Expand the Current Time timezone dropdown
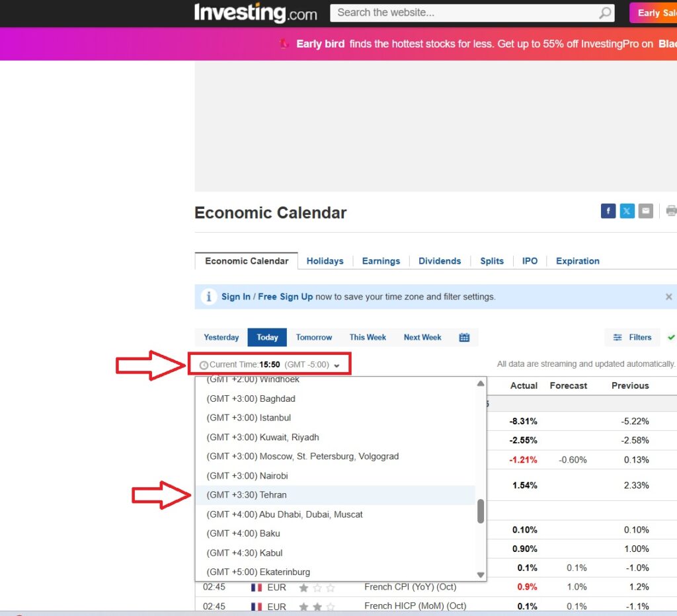Screen dimensions: 677x616 coord(337,365)
